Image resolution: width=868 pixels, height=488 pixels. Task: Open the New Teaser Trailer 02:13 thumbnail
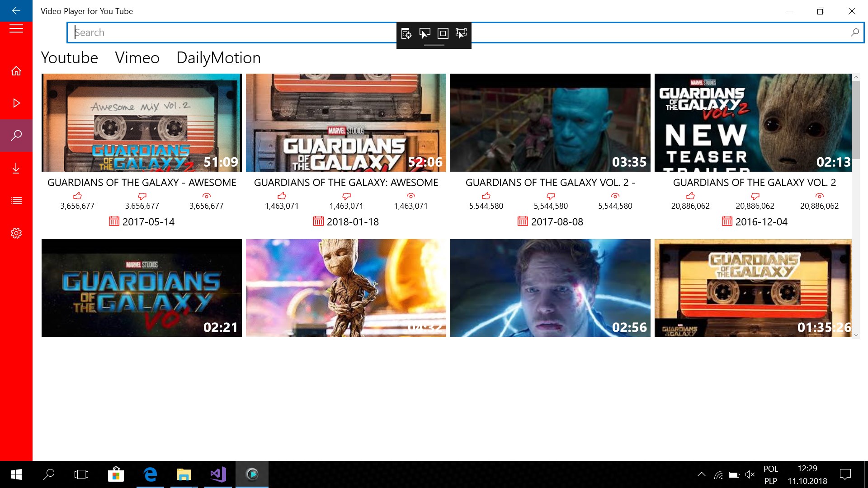coord(753,122)
